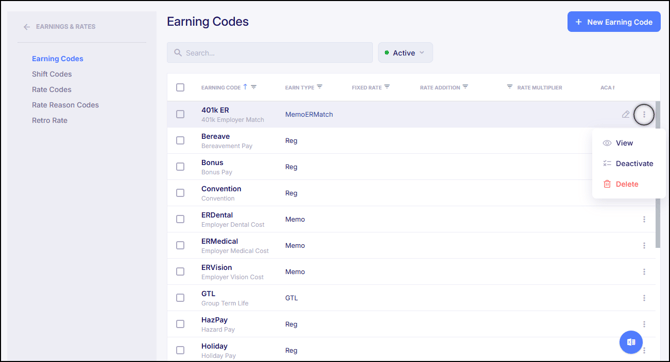Click the Convention earning code name
The height and width of the screenshot is (362, 670).
click(221, 188)
